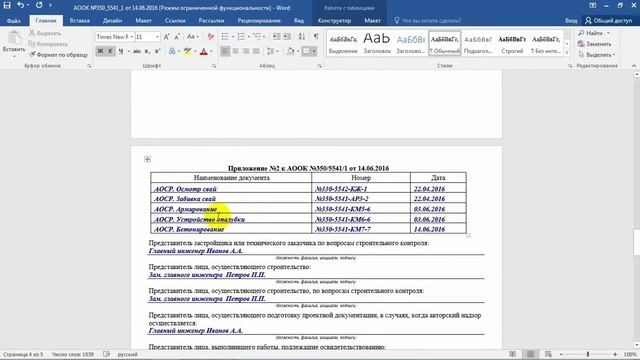The image size is (640, 360).
Task: Apply the Строгий style
Action: (512, 43)
